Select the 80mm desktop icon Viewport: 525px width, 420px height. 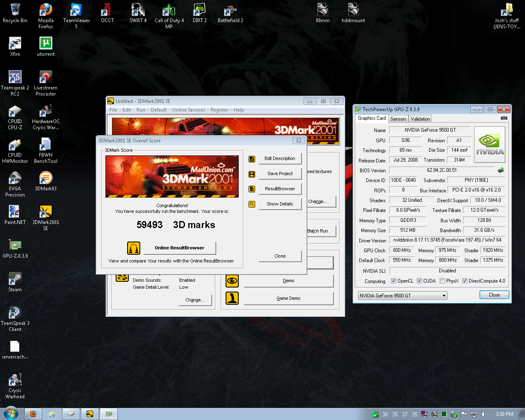coord(323,13)
